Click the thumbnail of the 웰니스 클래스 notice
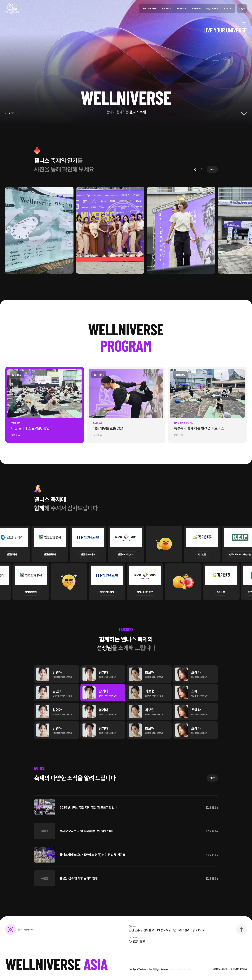The height and width of the screenshot is (980, 252). pyautogui.click(x=44, y=855)
